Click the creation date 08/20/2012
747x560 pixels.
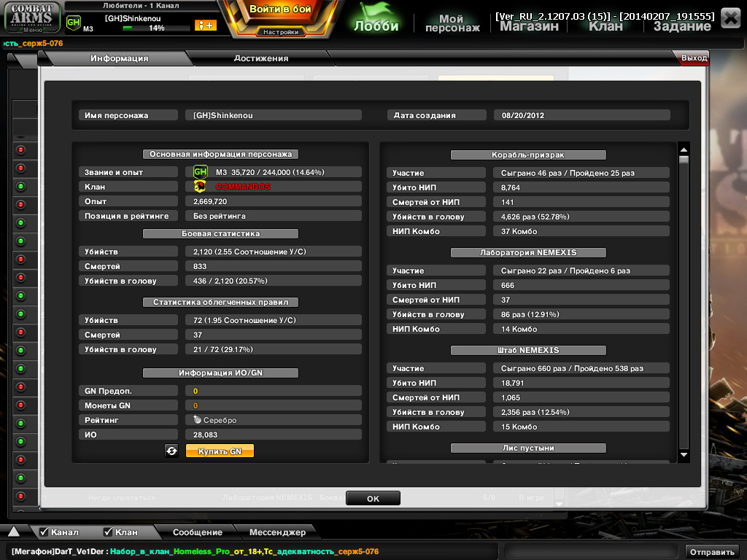(581, 115)
